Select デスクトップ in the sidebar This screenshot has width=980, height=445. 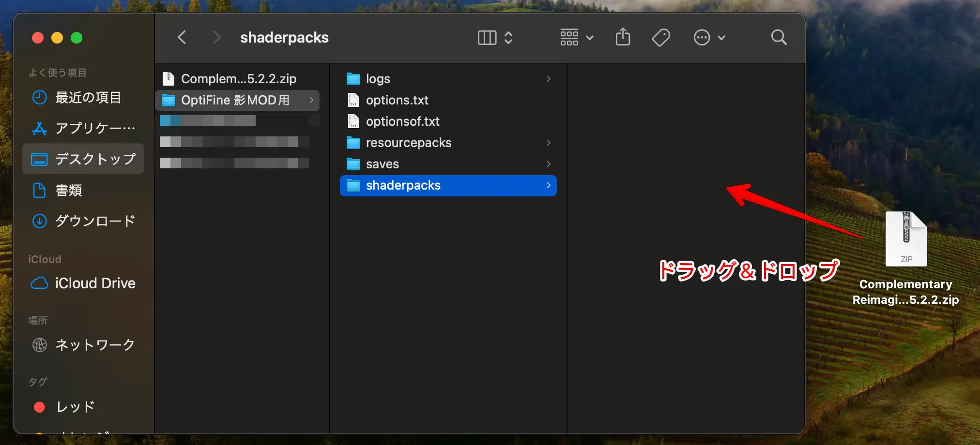pos(84,159)
